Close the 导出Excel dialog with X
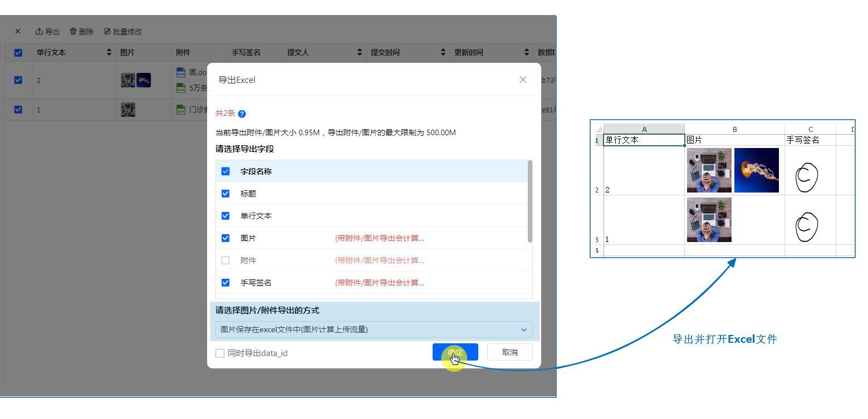The width and height of the screenshot is (868, 419). tap(523, 80)
